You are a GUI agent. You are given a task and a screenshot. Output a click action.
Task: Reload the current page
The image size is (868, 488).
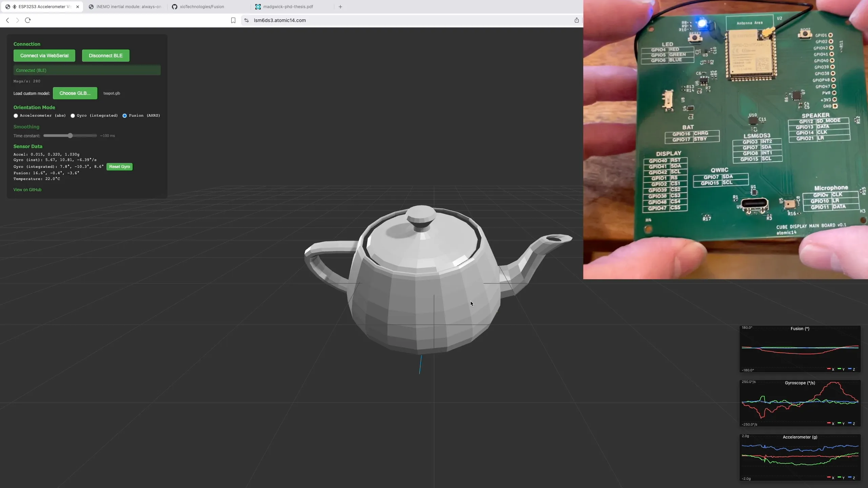28,20
